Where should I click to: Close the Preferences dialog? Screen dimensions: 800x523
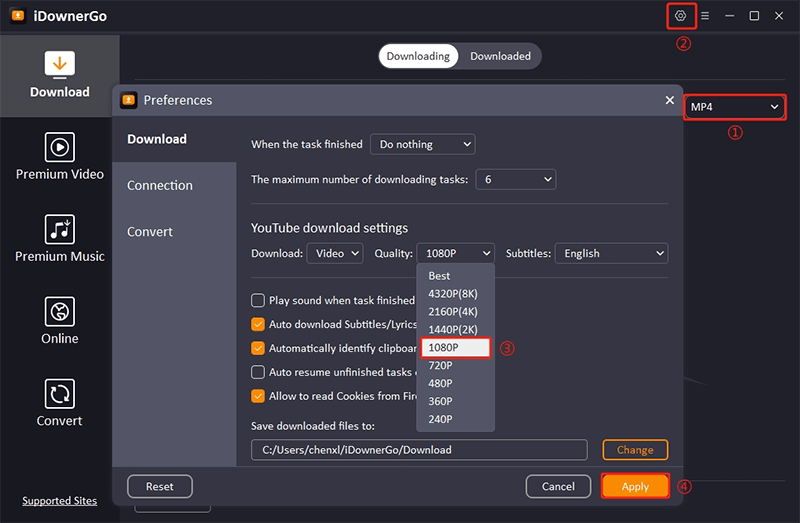click(x=670, y=100)
